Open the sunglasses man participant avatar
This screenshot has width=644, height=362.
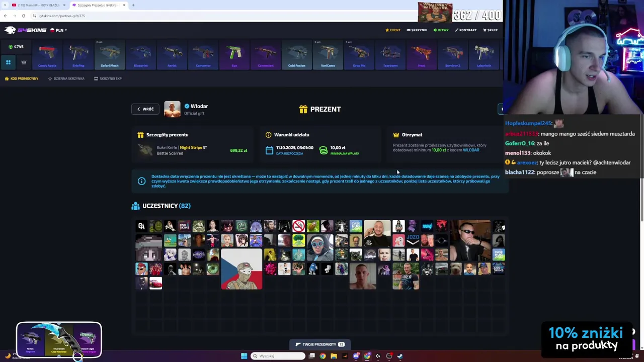pos(470,240)
